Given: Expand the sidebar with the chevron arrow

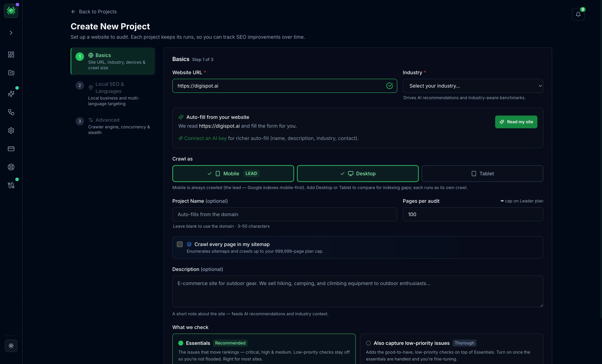Looking at the screenshot, I should (11, 33).
